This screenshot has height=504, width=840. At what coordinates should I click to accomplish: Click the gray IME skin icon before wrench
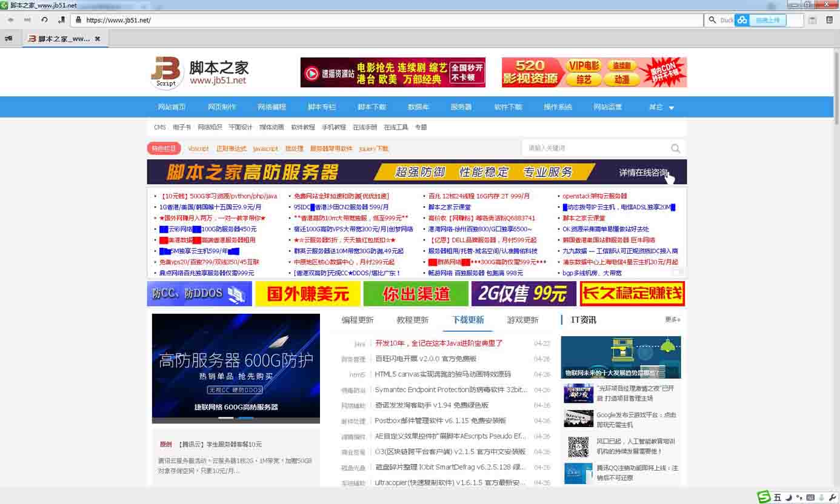[821, 498]
